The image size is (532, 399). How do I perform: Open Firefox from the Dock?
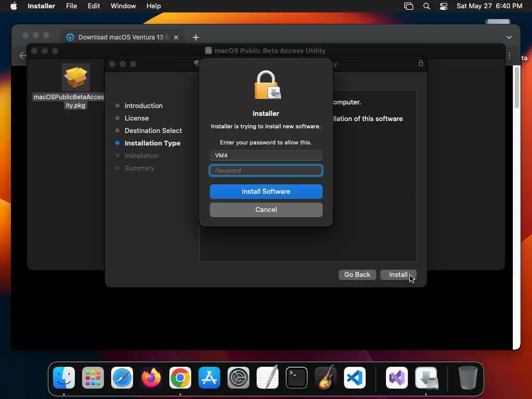click(151, 378)
